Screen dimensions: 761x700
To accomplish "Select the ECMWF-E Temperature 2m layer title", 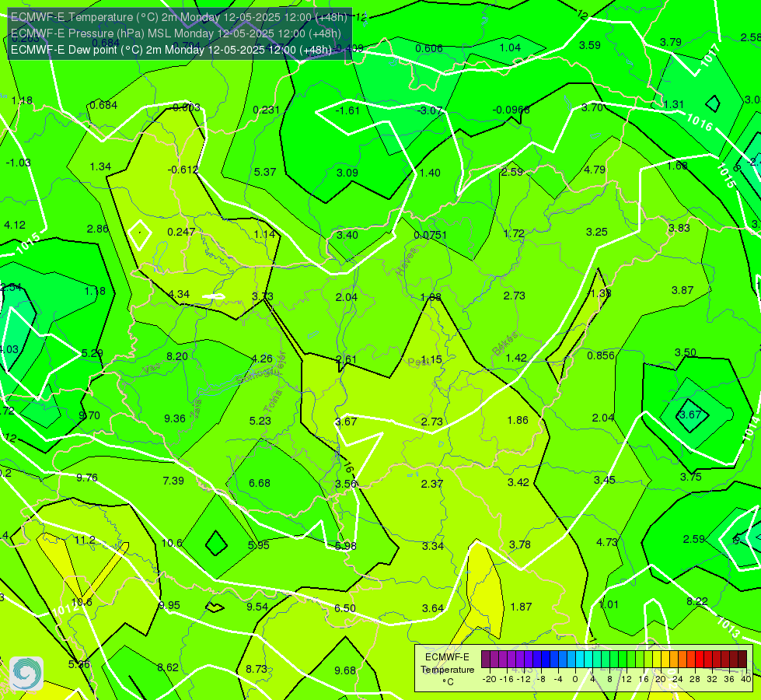I will [x=179, y=17].
